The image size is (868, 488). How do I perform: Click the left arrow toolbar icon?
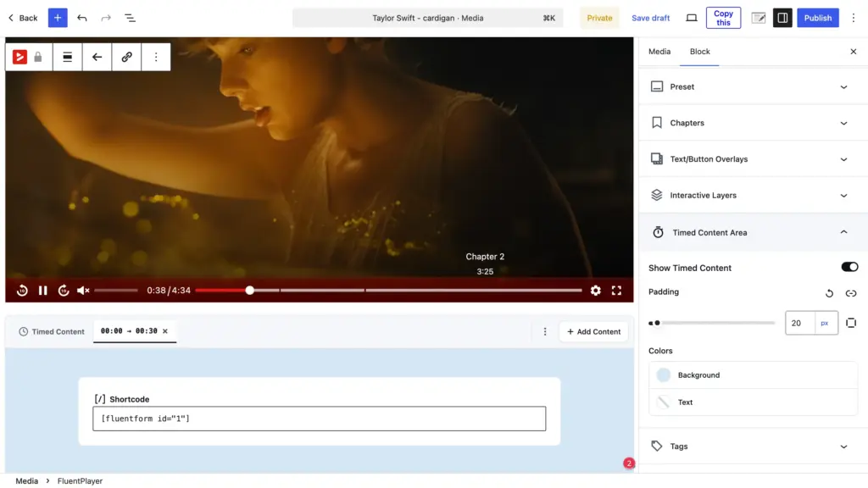(x=97, y=57)
